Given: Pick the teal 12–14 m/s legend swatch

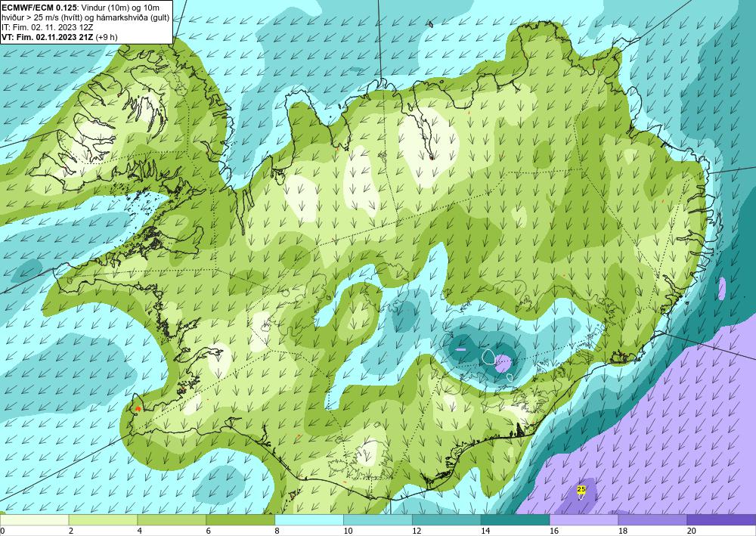Looking at the screenshot, I should 447,520.
